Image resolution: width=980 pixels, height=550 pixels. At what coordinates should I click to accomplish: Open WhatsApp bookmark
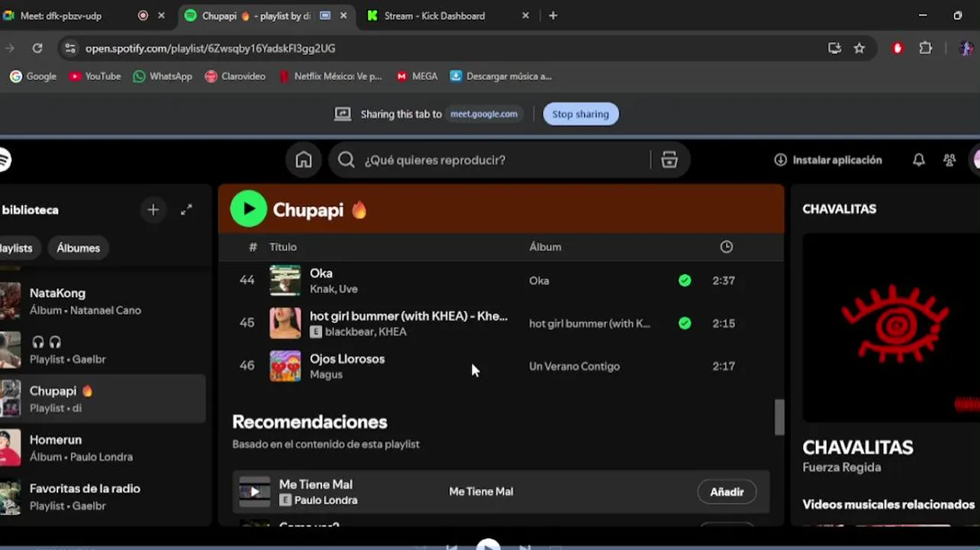click(163, 76)
